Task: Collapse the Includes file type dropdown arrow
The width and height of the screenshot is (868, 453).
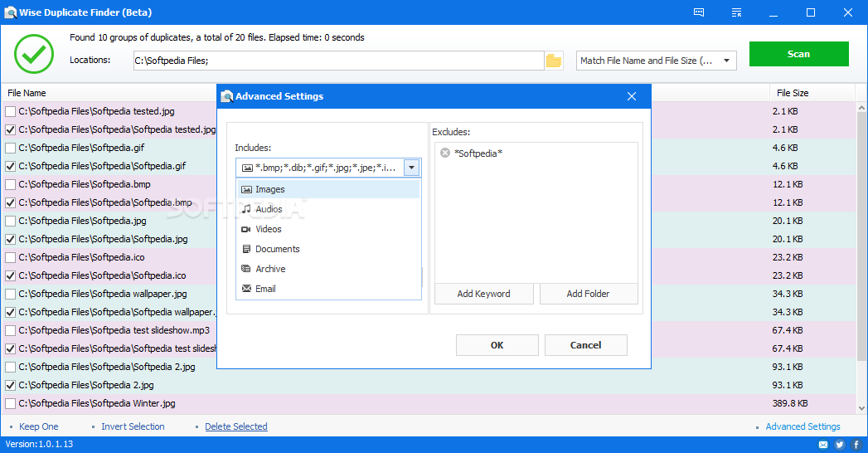Action: click(411, 168)
